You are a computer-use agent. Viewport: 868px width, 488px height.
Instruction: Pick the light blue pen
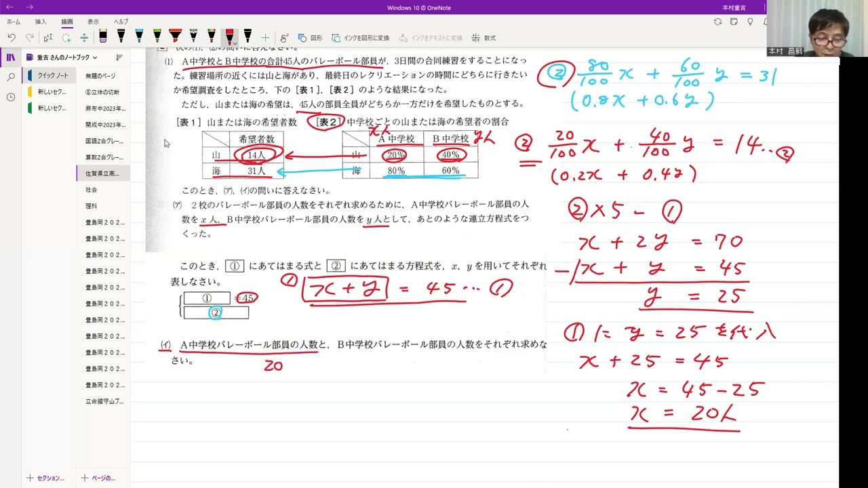[139, 37]
